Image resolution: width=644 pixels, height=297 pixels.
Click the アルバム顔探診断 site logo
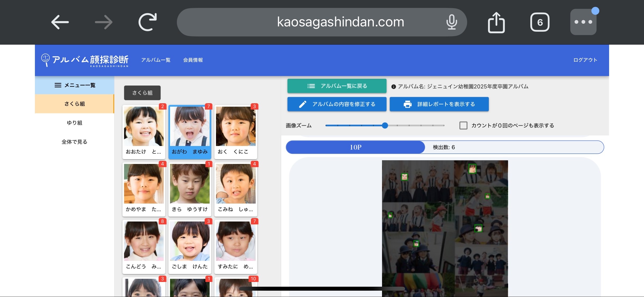coord(85,60)
